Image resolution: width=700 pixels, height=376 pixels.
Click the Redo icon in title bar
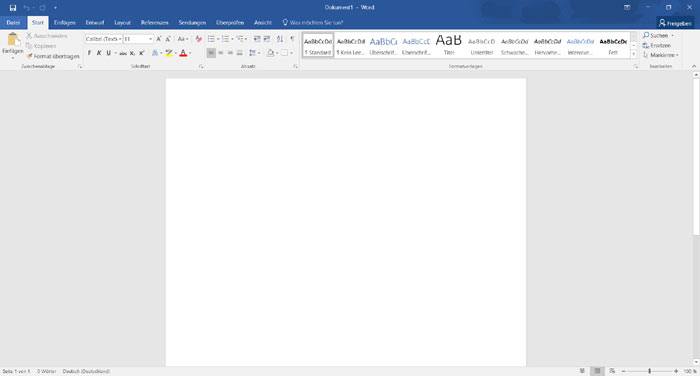(x=42, y=8)
